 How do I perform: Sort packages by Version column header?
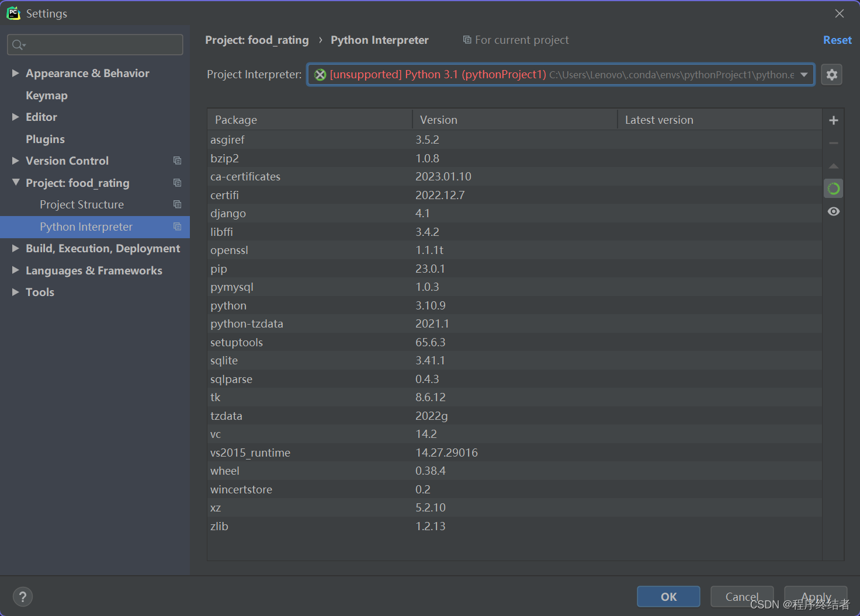[515, 120]
